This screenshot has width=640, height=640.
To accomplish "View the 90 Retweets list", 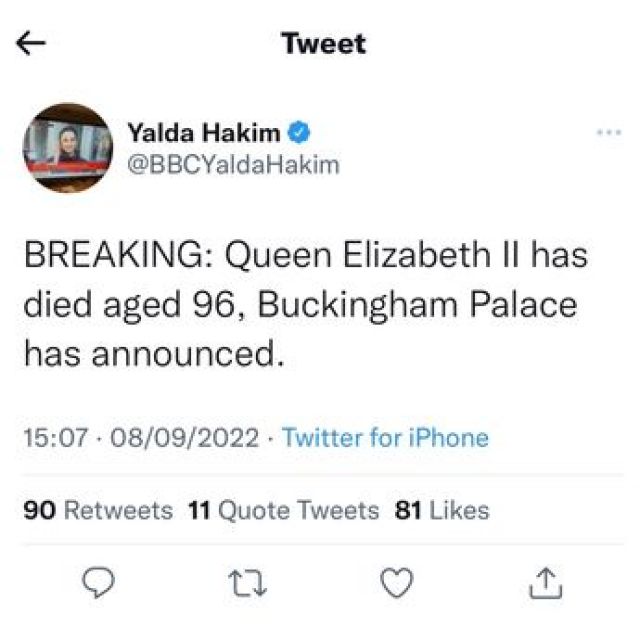I will point(98,511).
